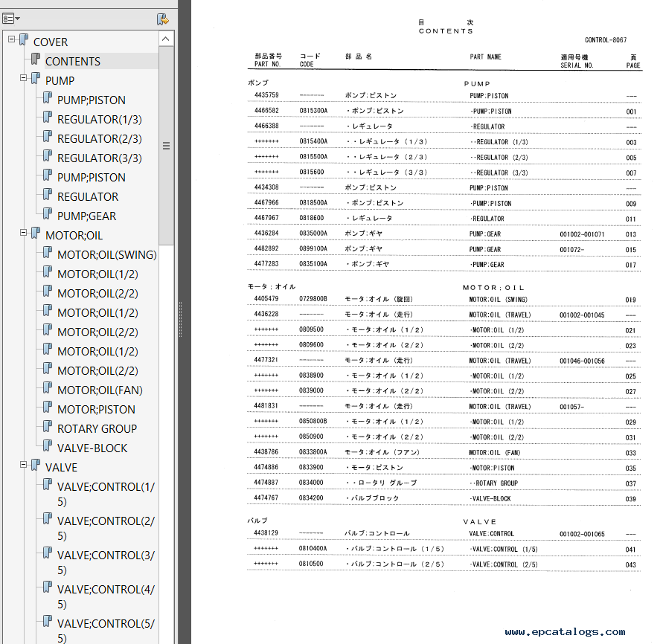
Task: Open the bookmarks panel options menu
Action: (11, 19)
